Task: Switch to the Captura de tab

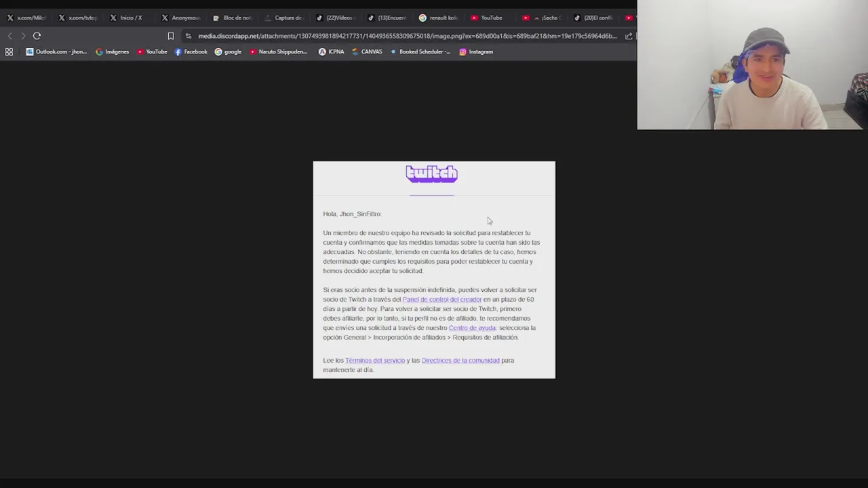Action: tap(283, 18)
